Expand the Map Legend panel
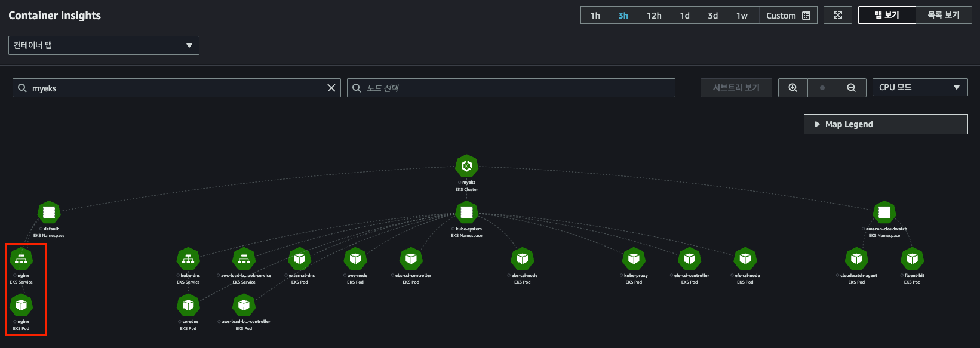Screen dimensions: 980x348 click(x=886, y=124)
